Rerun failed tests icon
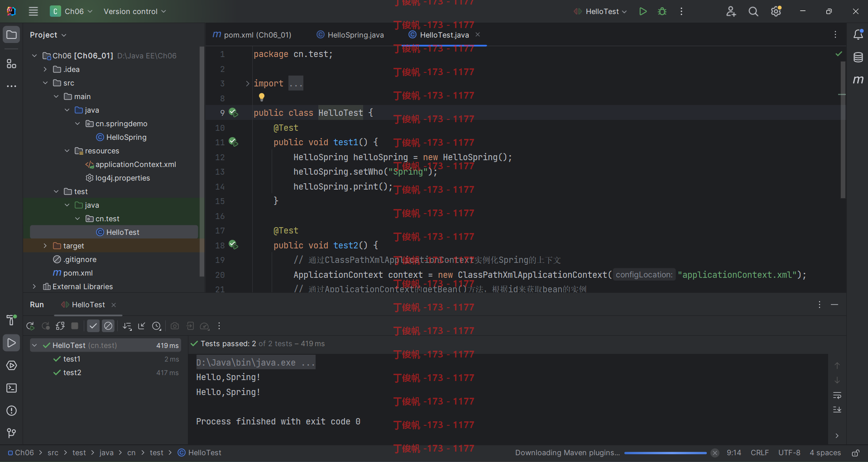Image resolution: width=868 pixels, height=462 pixels. click(46, 326)
